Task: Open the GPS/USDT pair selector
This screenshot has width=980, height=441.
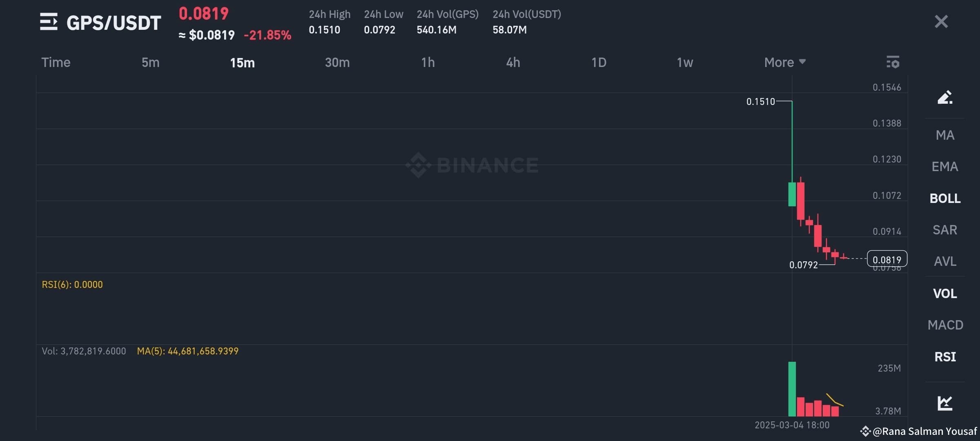Action: point(114,23)
